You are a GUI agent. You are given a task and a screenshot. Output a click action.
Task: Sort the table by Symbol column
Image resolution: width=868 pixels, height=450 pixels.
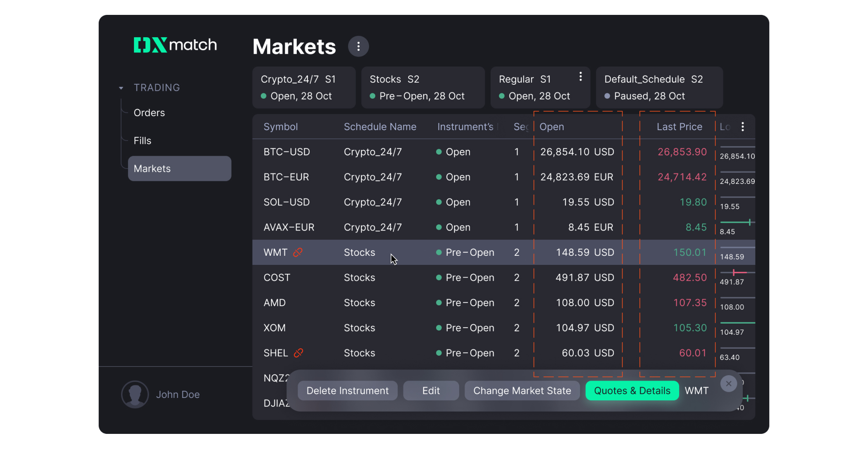[281, 126]
